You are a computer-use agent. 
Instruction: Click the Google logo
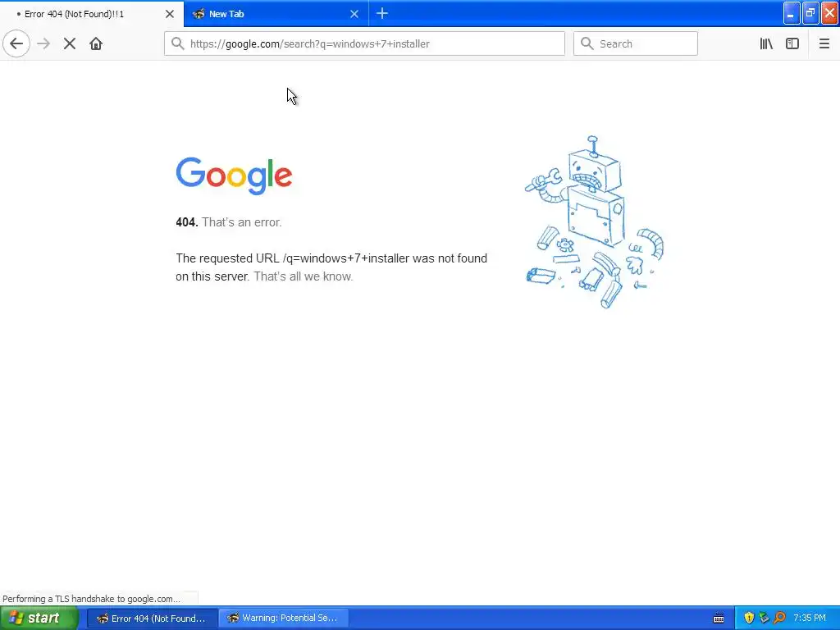[x=234, y=176]
